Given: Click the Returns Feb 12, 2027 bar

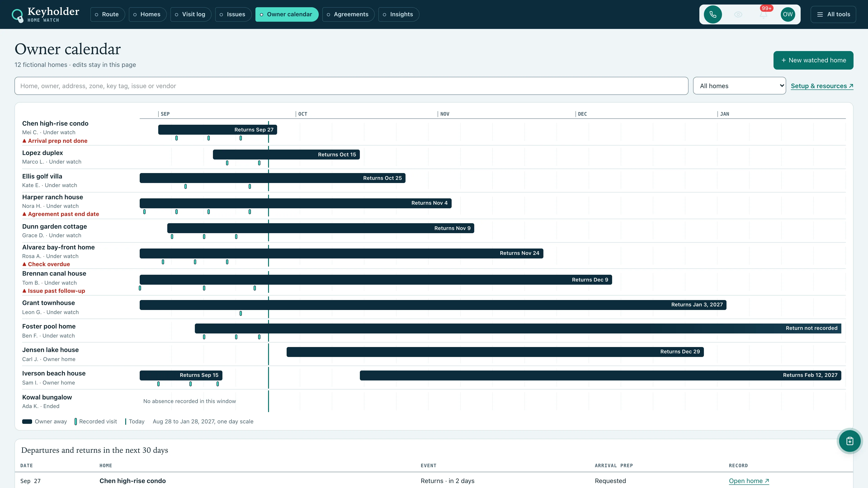Looking at the screenshot, I should tap(600, 375).
